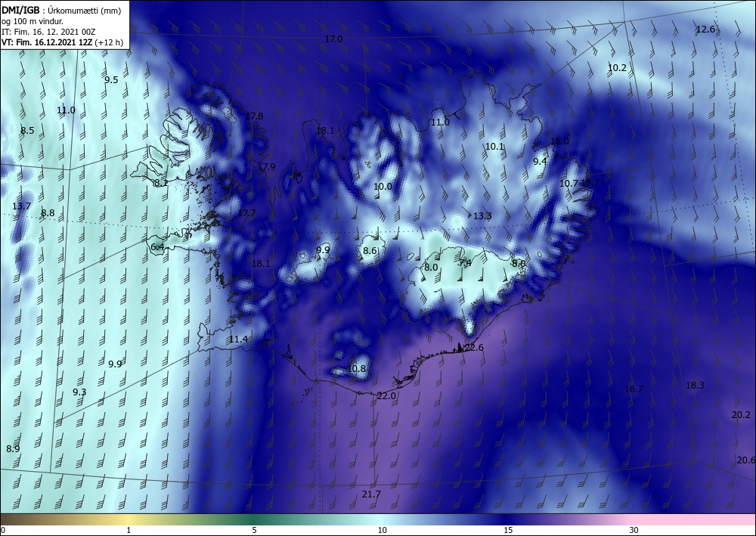756x536 pixels.
Task: Click the color scale label 10
Action: pyautogui.click(x=383, y=531)
